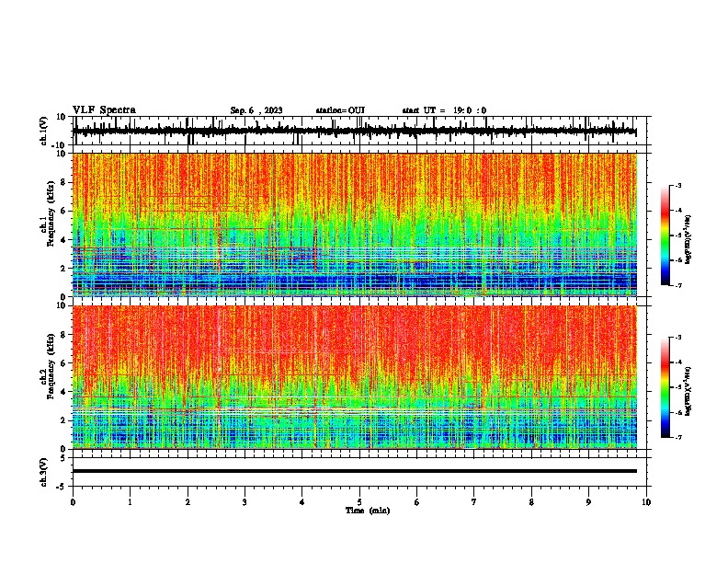This screenshot has height=563, width=728.
Task: Click inside the ch.2 spectrogram plot
Action: [x=355, y=377]
